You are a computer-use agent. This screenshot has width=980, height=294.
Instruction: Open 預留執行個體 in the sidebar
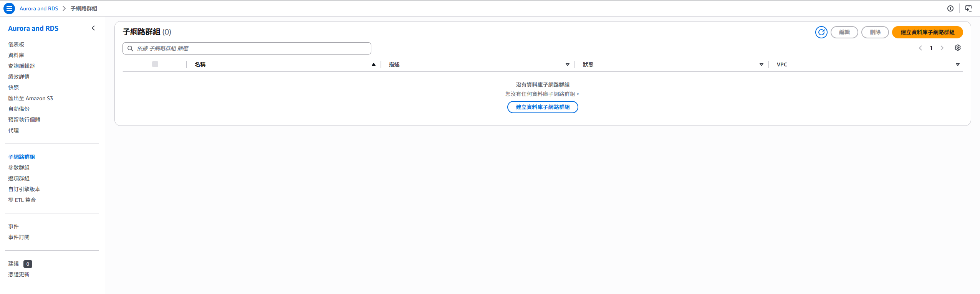[x=24, y=120]
